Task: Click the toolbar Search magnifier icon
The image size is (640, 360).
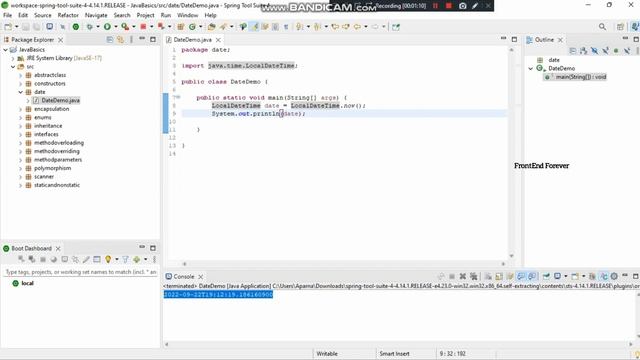Action: click(602, 27)
